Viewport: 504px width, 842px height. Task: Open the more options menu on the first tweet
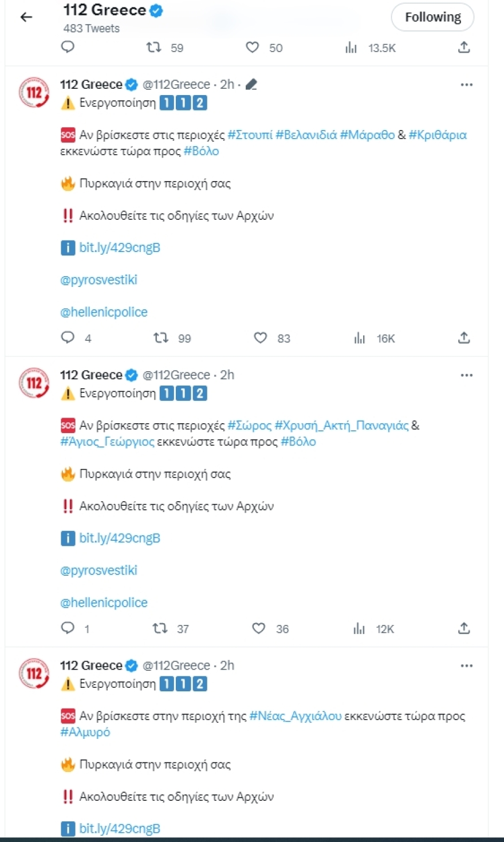pyautogui.click(x=467, y=84)
